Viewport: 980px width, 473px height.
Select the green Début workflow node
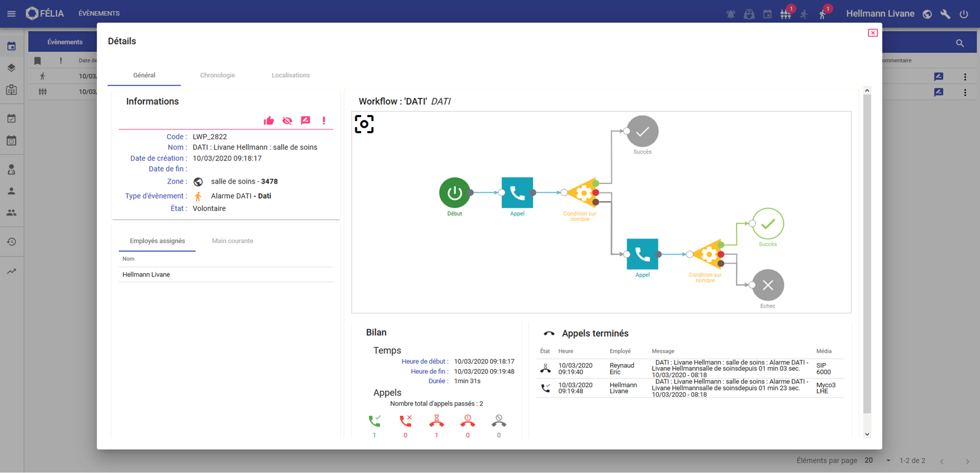tap(454, 193)
